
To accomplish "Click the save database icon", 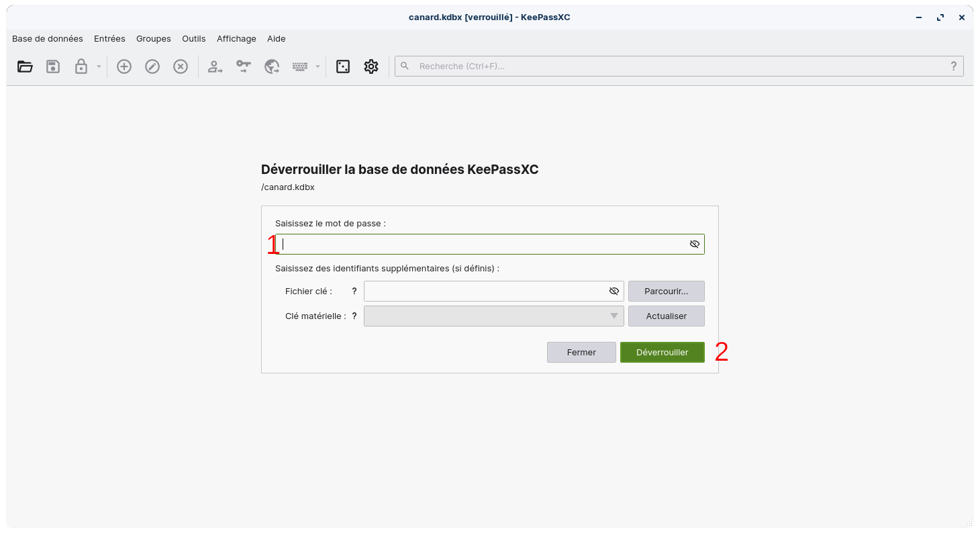I will pyautogui.click(x=53, y=66).
